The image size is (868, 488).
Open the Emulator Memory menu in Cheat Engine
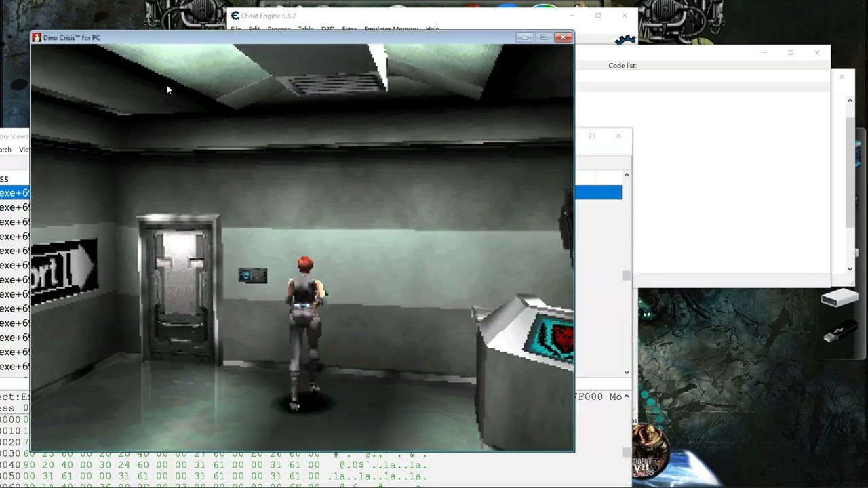point(391,29)
